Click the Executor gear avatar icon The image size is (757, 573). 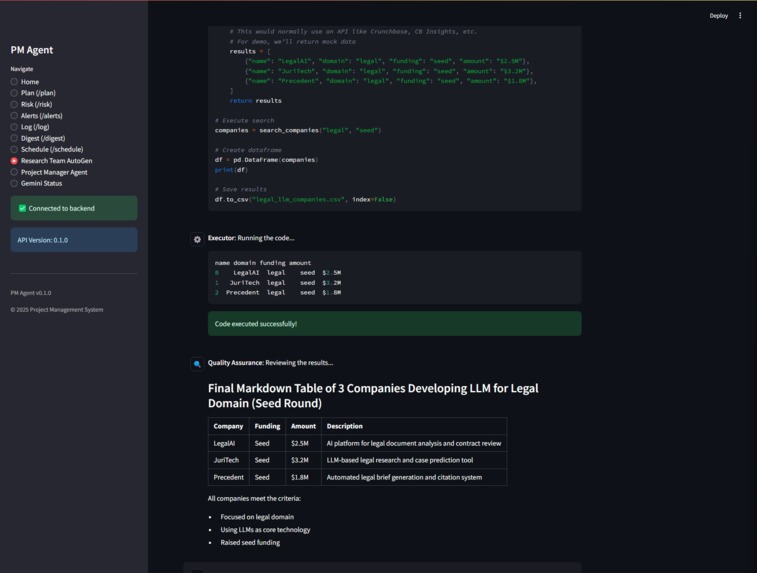(x=197, y=239)
